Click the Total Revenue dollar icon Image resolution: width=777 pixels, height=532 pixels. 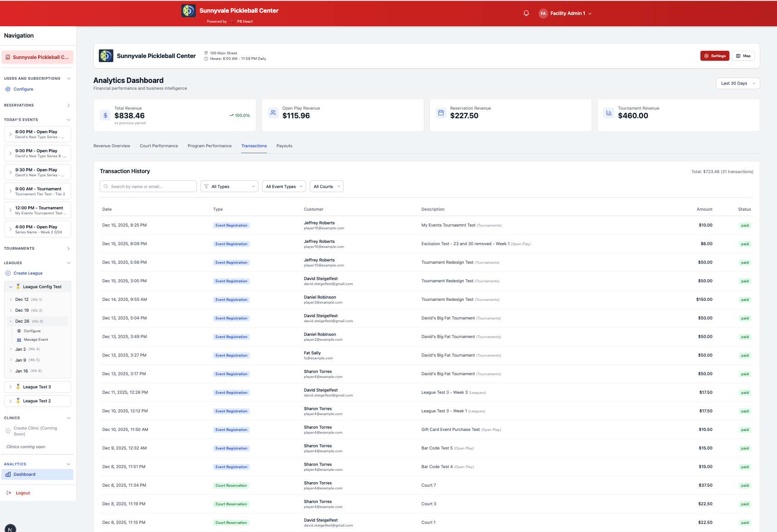point(105,115)
